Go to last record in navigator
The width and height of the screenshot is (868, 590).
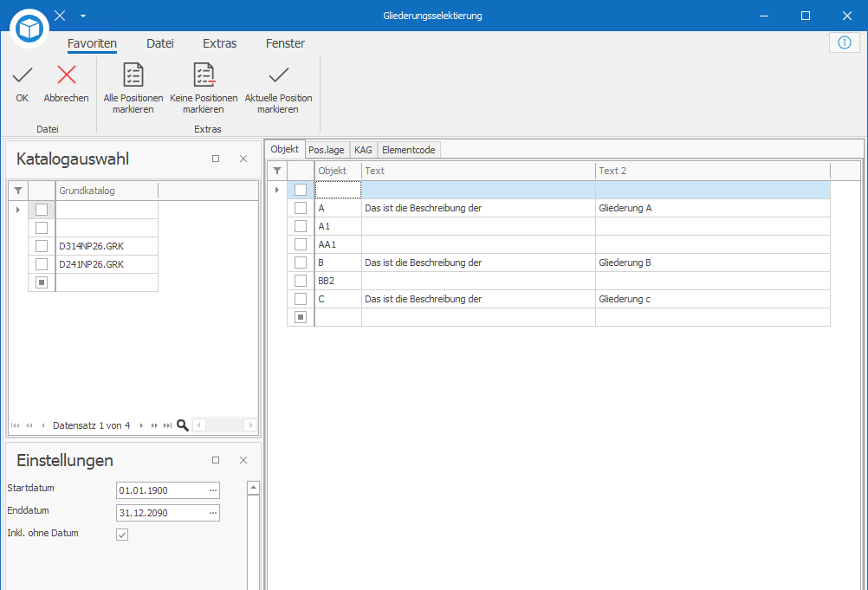167,425
